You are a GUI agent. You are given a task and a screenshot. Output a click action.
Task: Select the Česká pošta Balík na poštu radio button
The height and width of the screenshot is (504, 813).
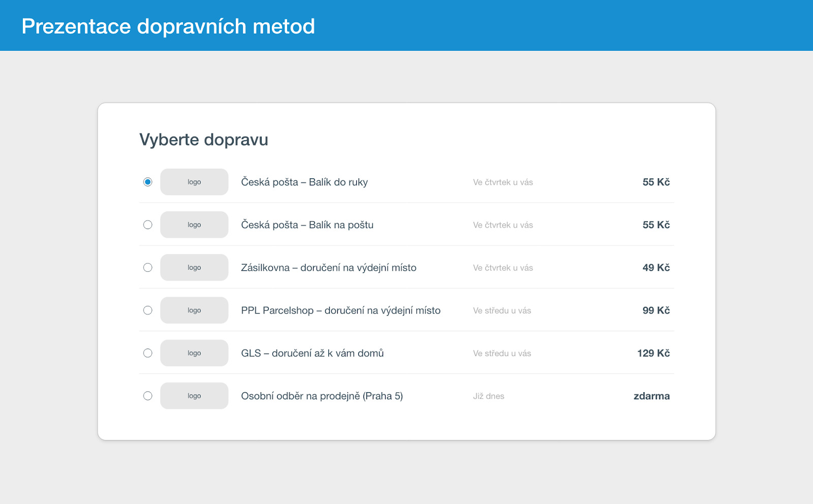pyautogui.click(x=147, y=225)
